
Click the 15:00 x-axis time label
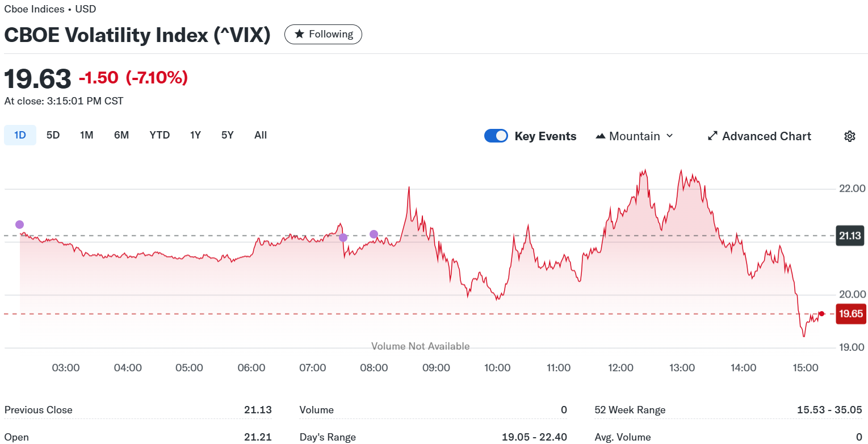point(804,368)
